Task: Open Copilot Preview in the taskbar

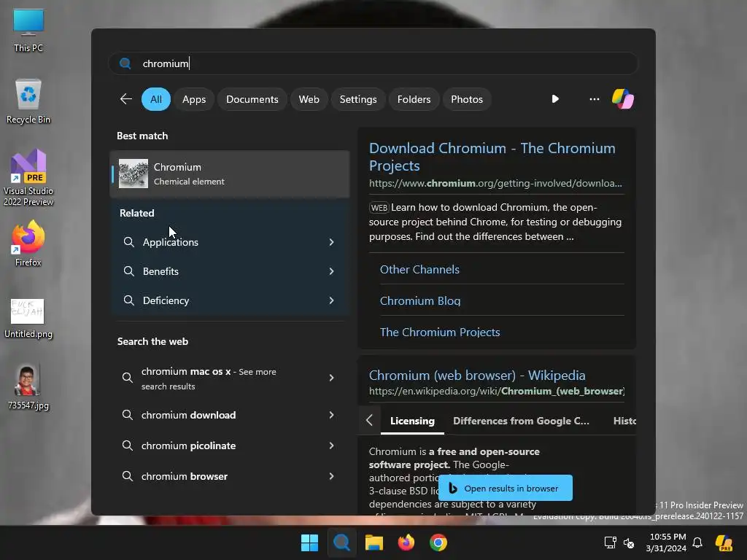Action: pyautogui.click(x=724, y=542)
